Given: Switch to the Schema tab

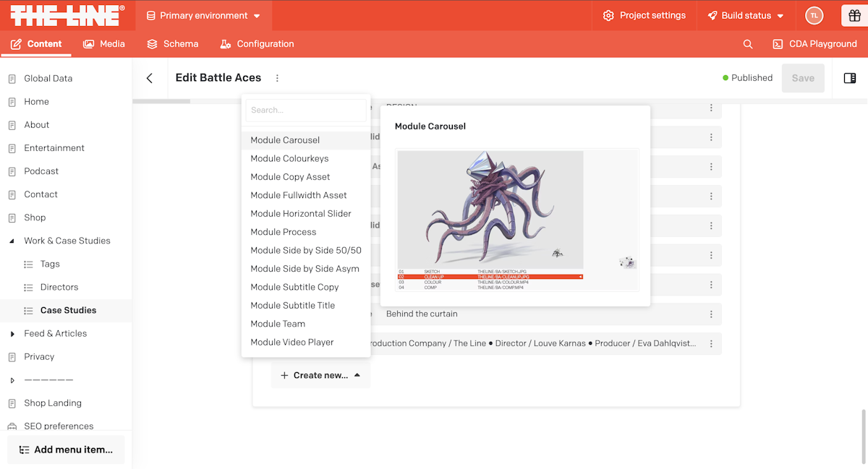Looking at the screenshot, I should [172, 44].
